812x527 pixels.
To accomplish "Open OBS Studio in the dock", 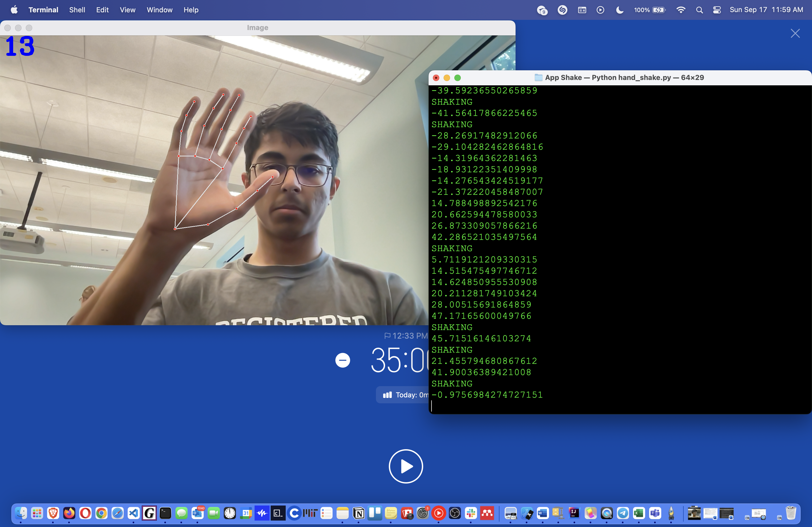I will point(455,513).
